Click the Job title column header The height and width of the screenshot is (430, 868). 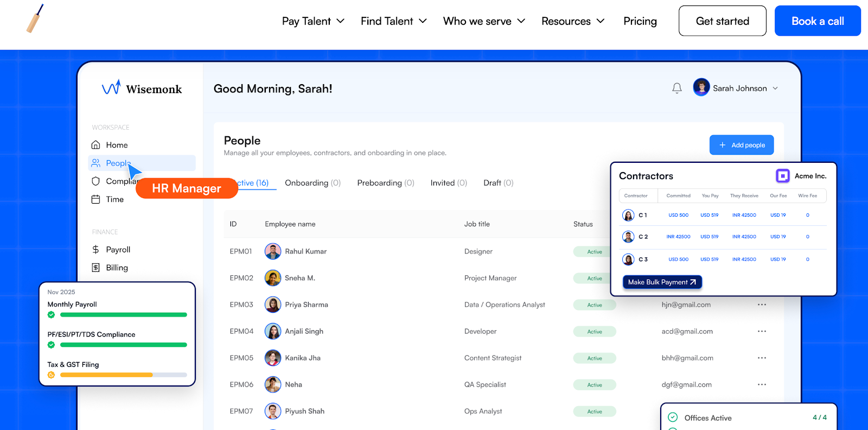point(477,224)
